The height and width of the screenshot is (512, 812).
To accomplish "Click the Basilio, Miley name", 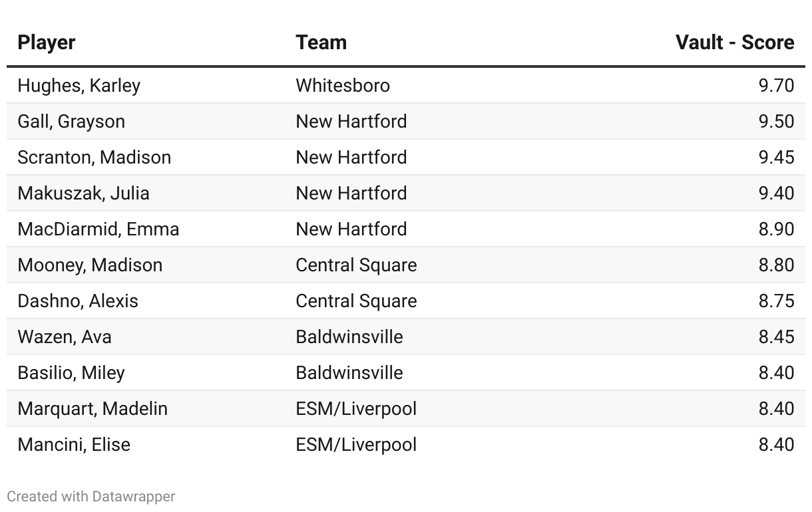I will pos(71,373).
